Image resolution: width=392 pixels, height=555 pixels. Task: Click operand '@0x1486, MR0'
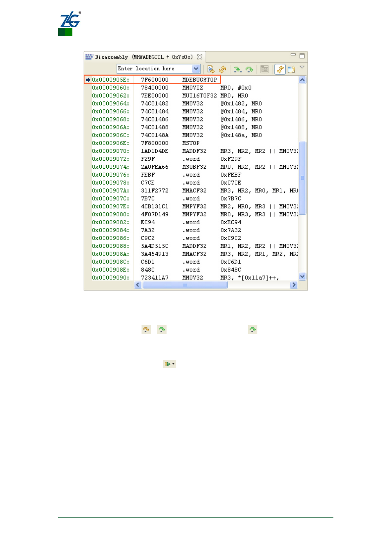coord(241,119)
